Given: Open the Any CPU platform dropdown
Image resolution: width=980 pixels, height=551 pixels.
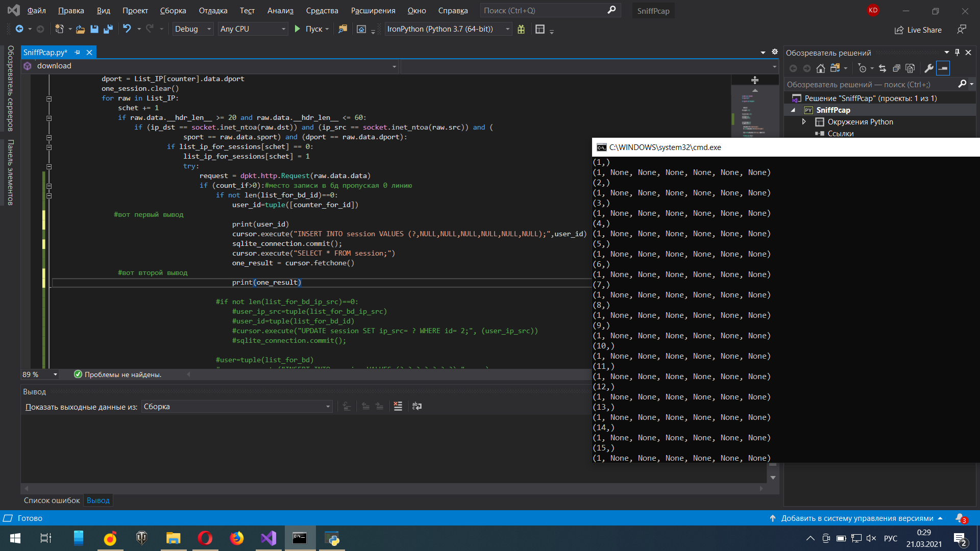Looking at the screenshot, I should click(253, 29).
